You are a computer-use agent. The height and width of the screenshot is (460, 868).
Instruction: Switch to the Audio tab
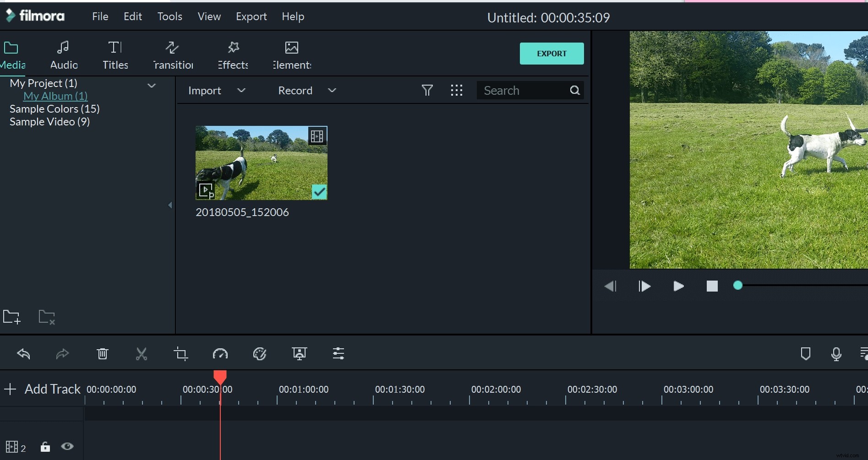tap(63, 54)
